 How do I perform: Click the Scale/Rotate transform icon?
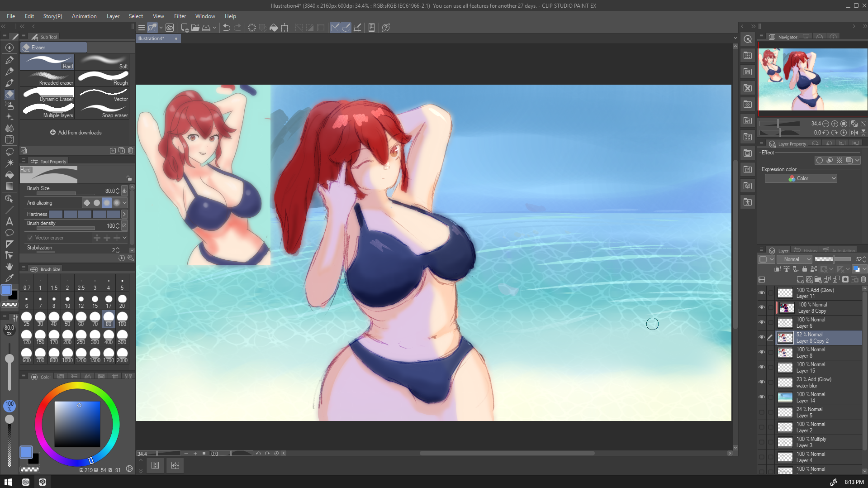click(x=285, y=28)
